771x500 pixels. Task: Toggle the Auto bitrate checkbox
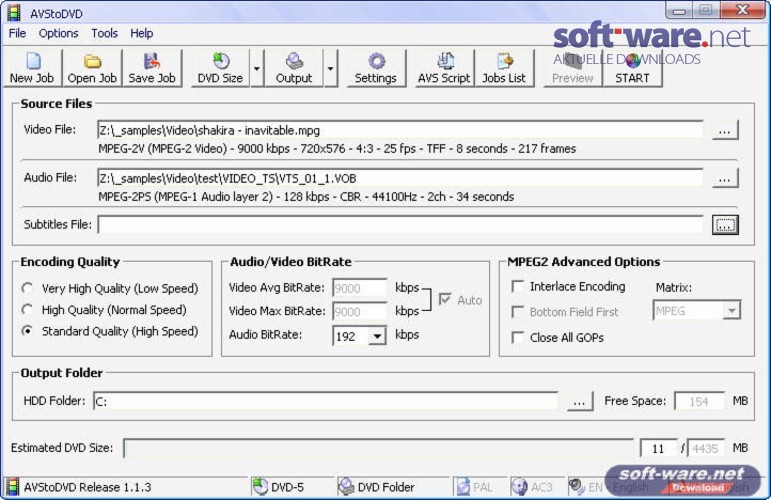tap(445, 299)
